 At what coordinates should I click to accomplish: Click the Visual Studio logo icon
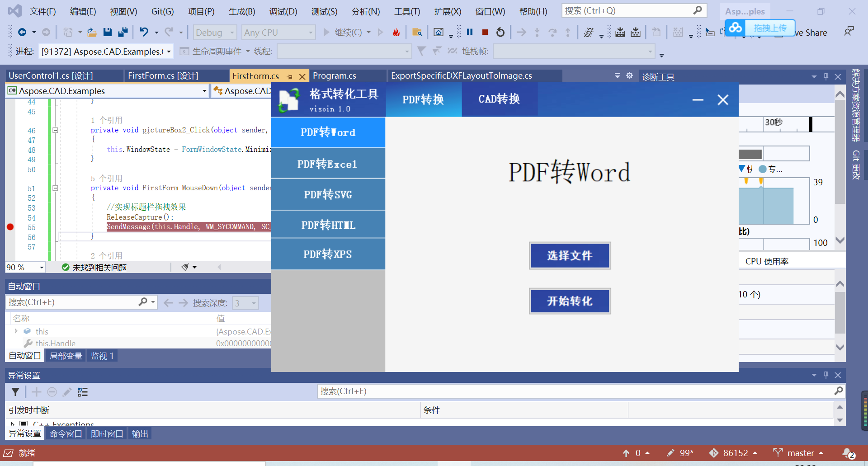[x=15, y=11]
